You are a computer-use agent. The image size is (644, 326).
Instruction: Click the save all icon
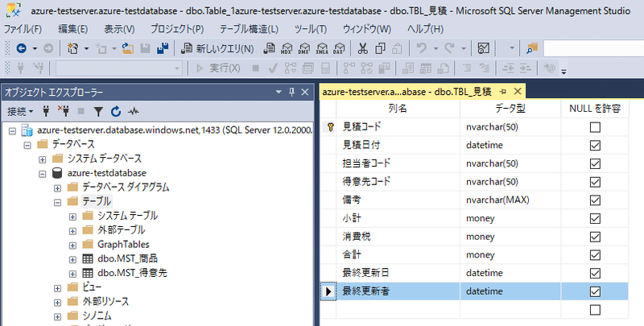click(163, 48)
